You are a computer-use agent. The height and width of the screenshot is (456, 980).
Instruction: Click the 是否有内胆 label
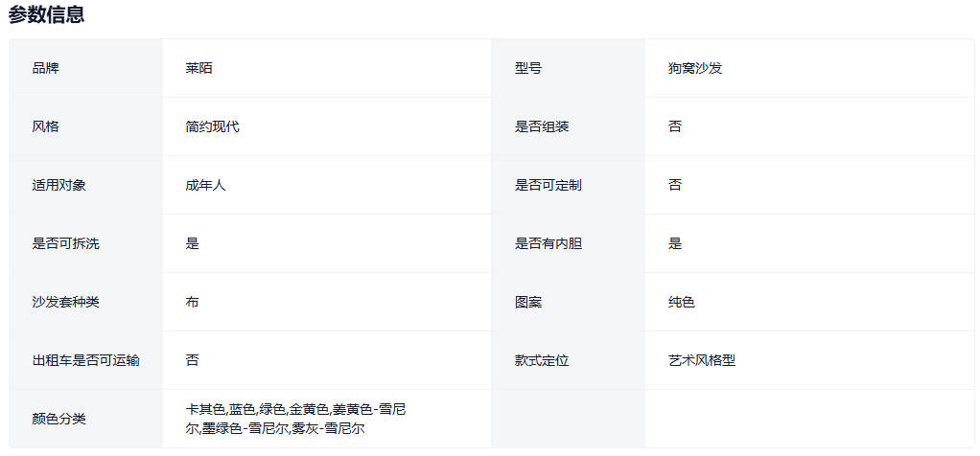(548, 243)
